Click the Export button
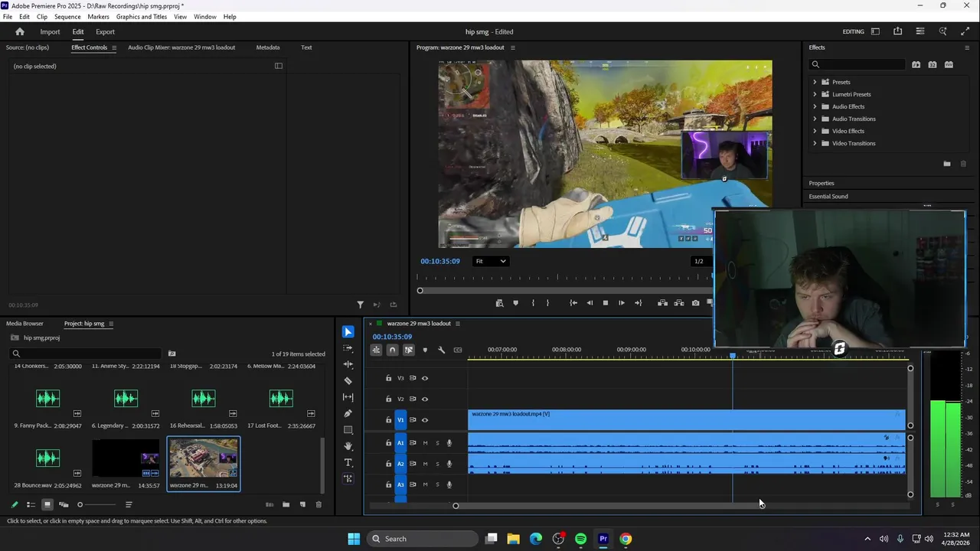The image size is (980, 551). [x=105, y=31]
